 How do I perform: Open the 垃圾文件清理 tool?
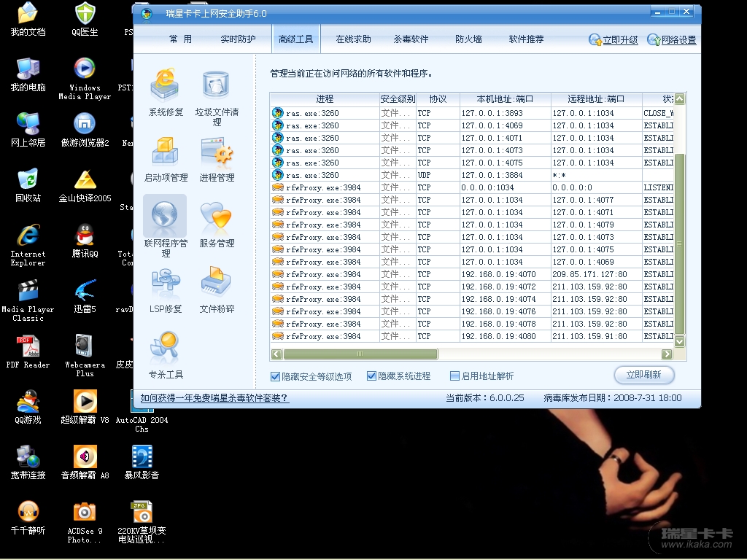(217, 98)
